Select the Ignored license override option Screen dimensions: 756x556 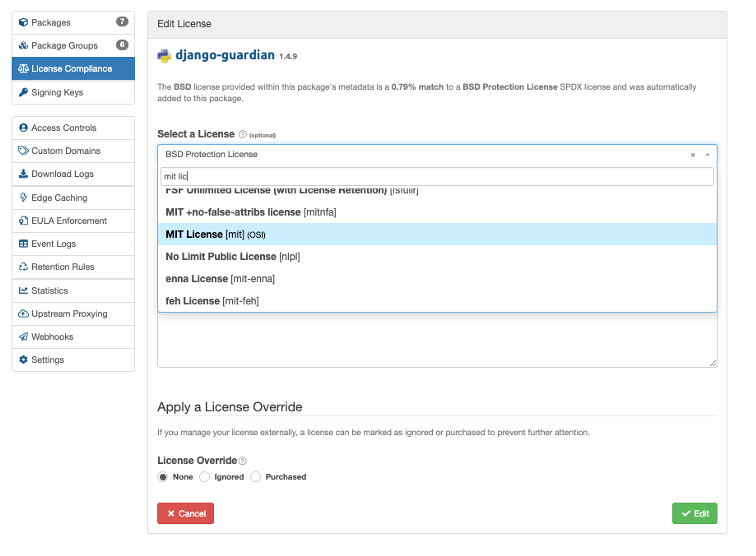(204, 476)
